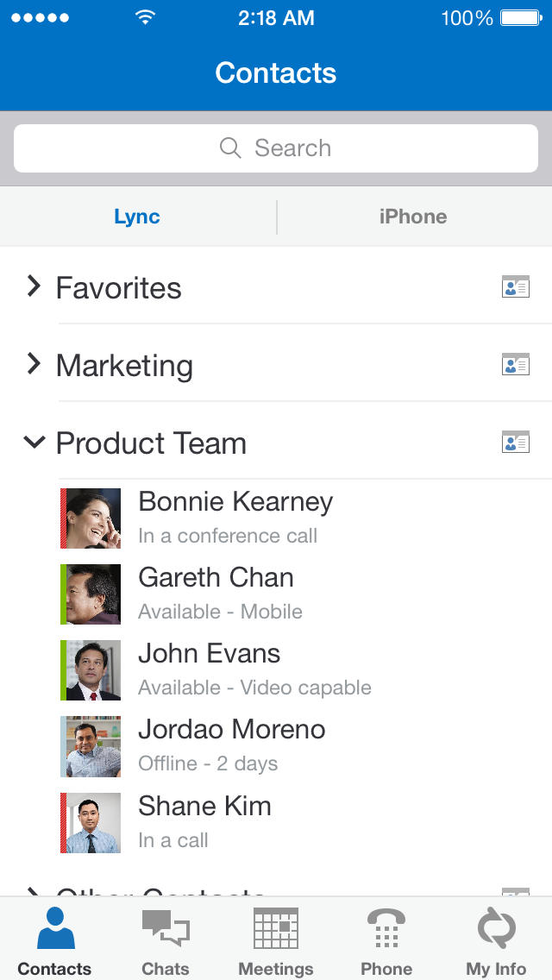Screen dimensions: 552x980
Task: Tap John Evans' profile photo
Action: tap(93, 669)
